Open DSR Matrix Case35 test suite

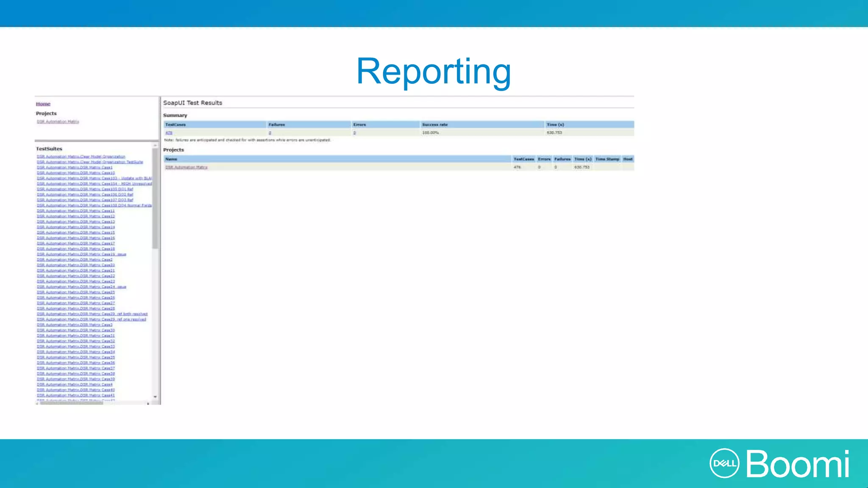tap(75, 357)
